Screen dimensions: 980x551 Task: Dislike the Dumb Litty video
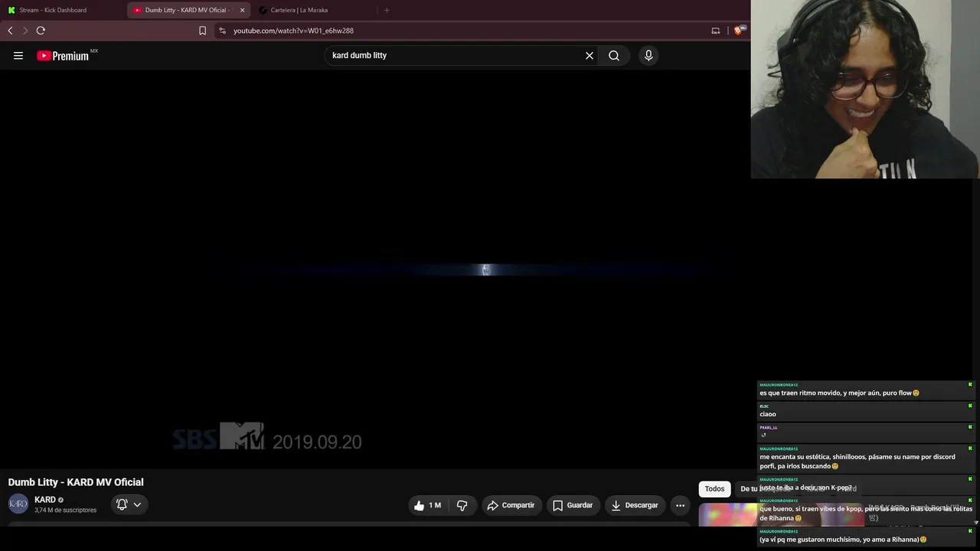(x=462, y=505)
